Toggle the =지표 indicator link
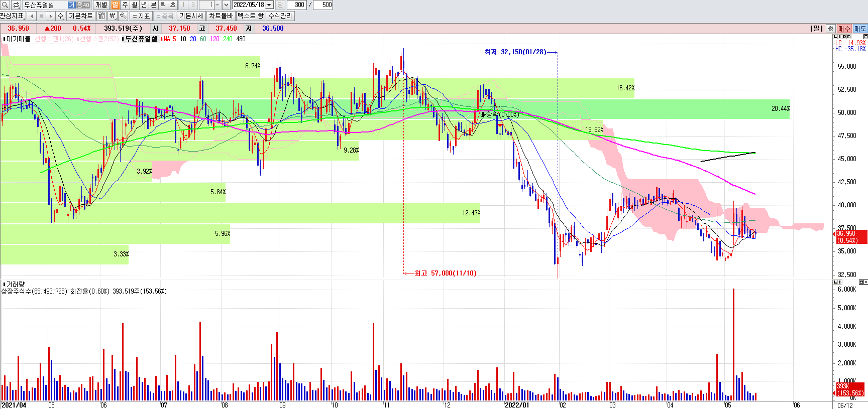Screen dimensions: 868x409 (141, 16)
